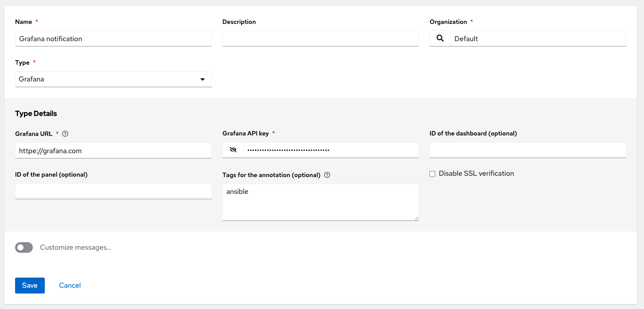Click the Cancel link
Viewport: 644px width, 309px height.
click(70, 285)
